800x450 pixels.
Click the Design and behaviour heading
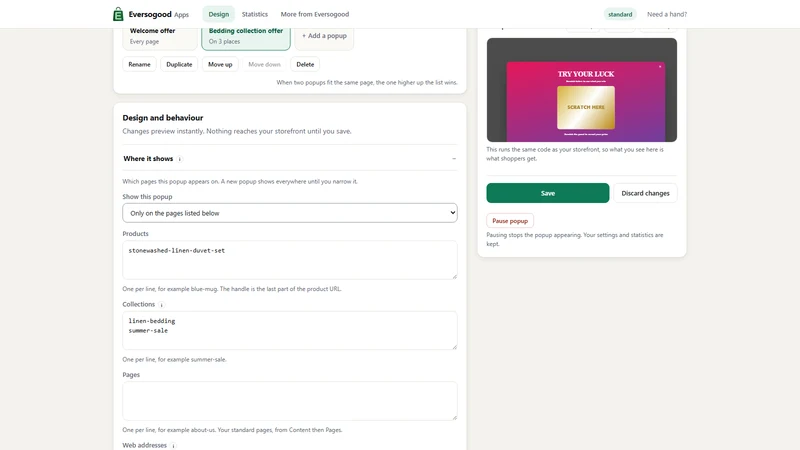coord(163,118)
